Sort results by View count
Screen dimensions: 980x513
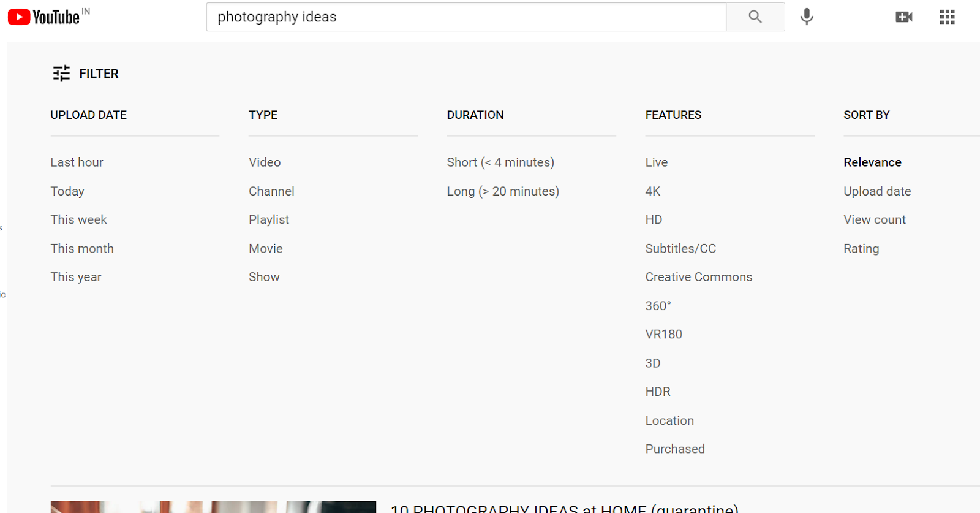click(x=874, y=219)
